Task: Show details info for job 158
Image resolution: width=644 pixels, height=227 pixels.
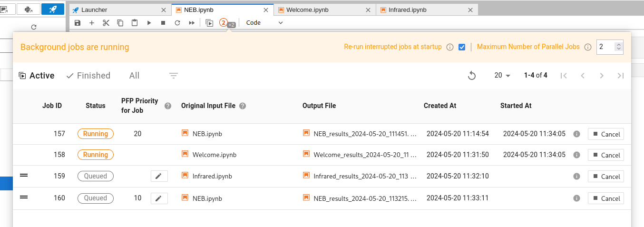Action: tap(576, 155)
